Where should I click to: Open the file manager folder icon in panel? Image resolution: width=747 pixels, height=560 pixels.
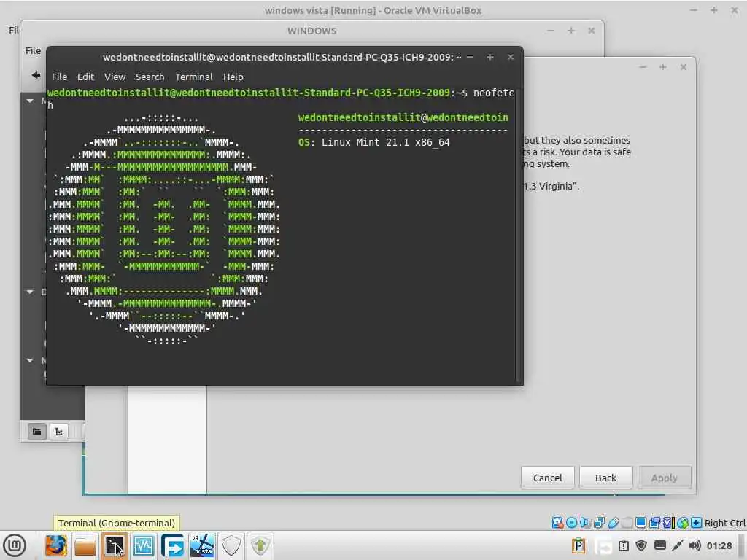click(x=85, y=545)
